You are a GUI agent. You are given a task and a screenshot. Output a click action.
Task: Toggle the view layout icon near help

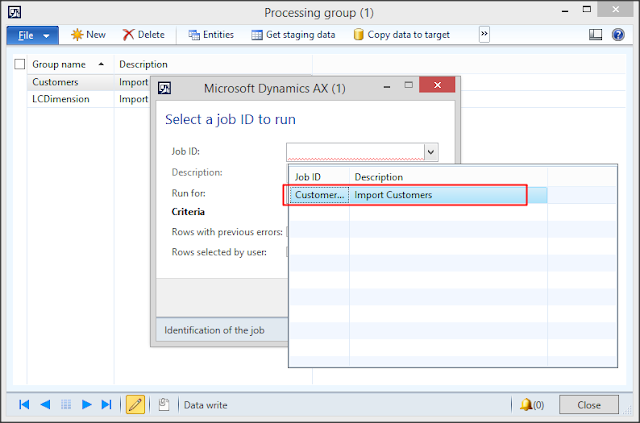coord(596,35)
